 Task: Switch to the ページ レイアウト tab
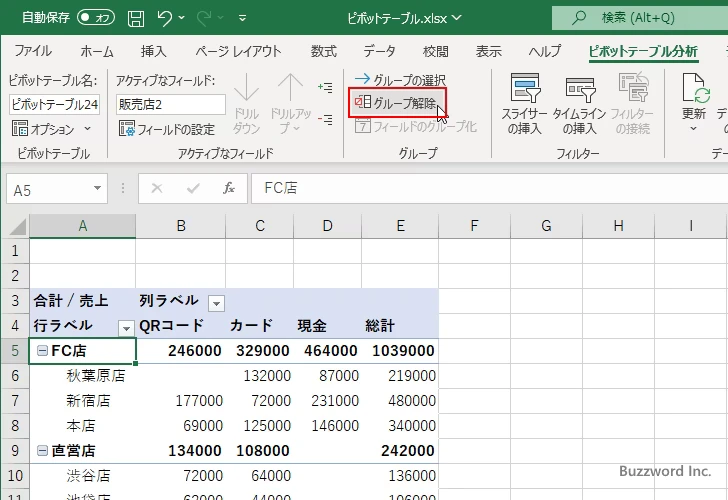pos(238,51)
